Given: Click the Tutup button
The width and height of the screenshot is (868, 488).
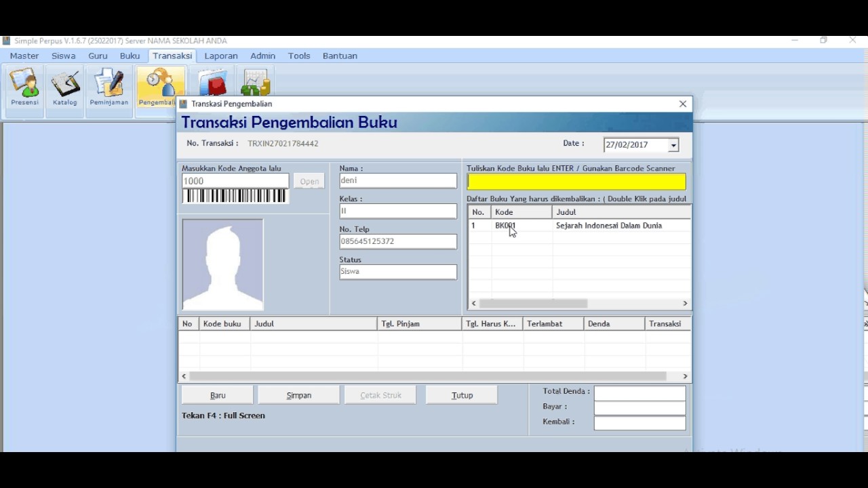Looking at the screenshot, I should [x=462, y=395].
